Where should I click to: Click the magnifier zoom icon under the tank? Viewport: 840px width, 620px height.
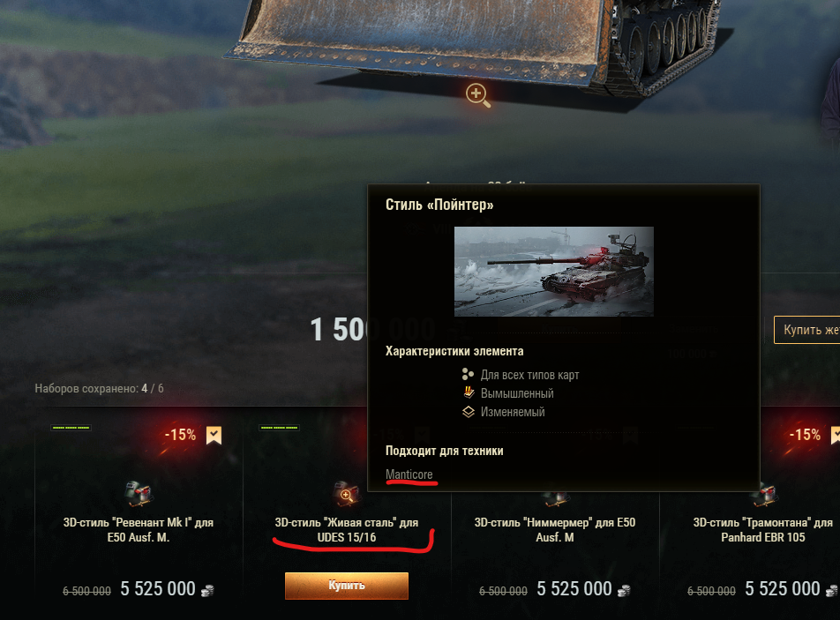tap(477, 95)
